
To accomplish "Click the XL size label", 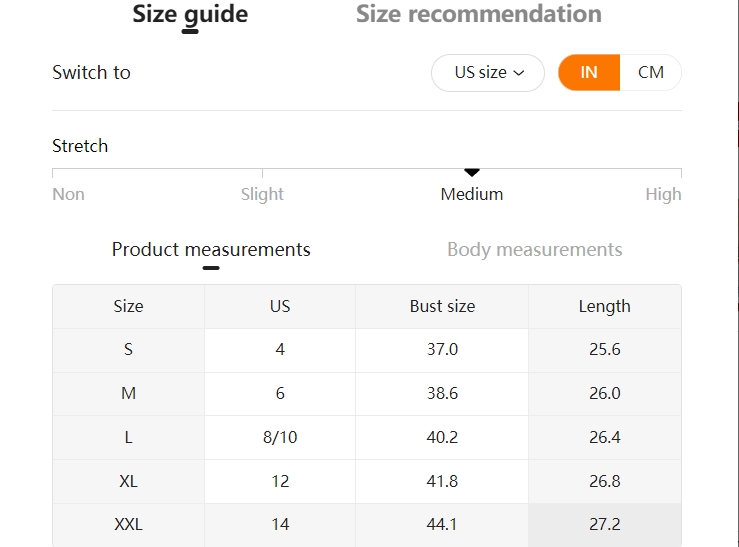I will click(128, 481).
